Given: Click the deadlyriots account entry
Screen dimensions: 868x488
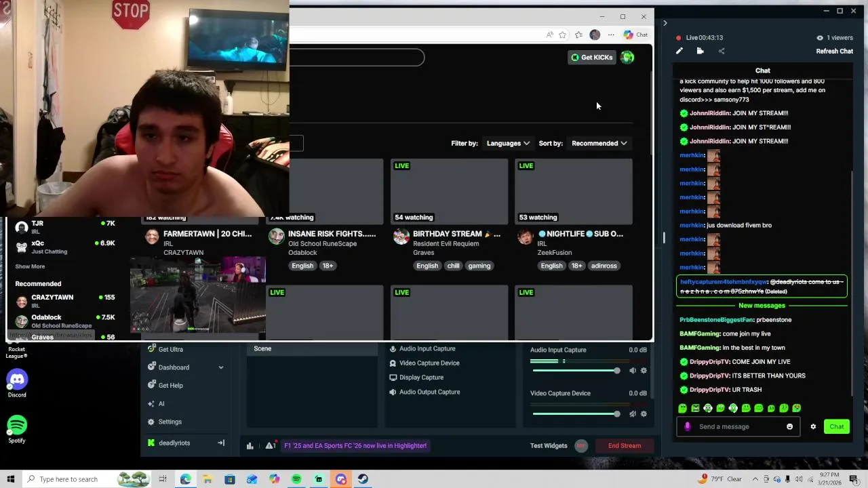Looking at the screenshot, I should click(x=174, y=443).
